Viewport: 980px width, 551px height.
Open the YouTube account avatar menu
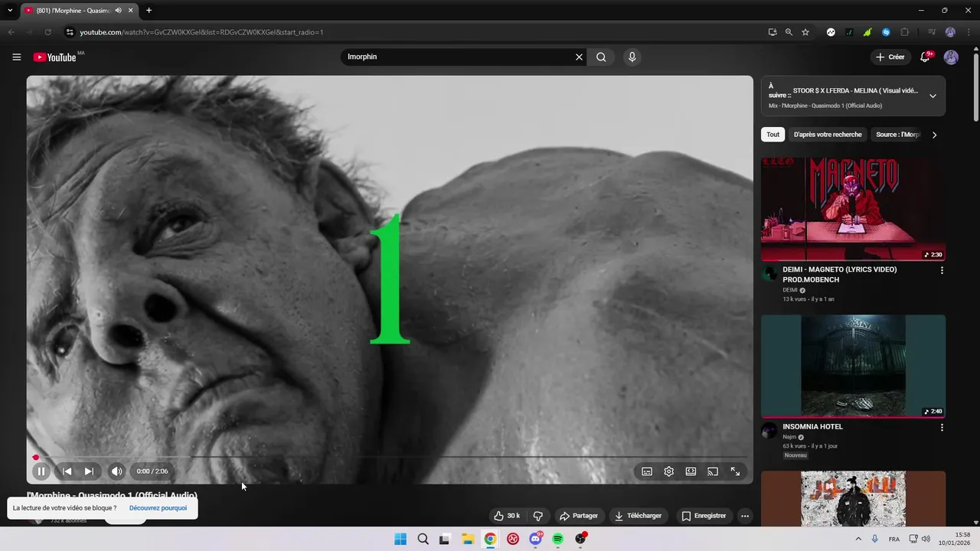[x=951, y=57]
